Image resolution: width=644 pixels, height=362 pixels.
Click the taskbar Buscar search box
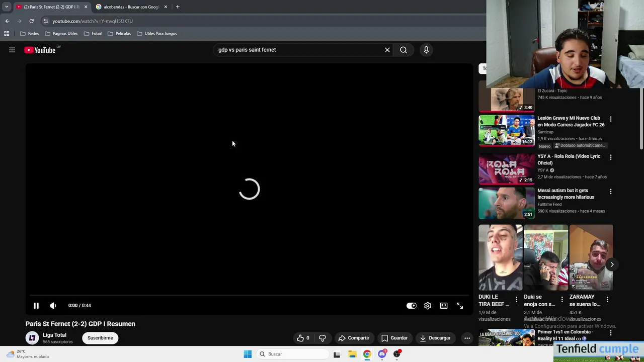pyautogui.click(x=293, y=354)
